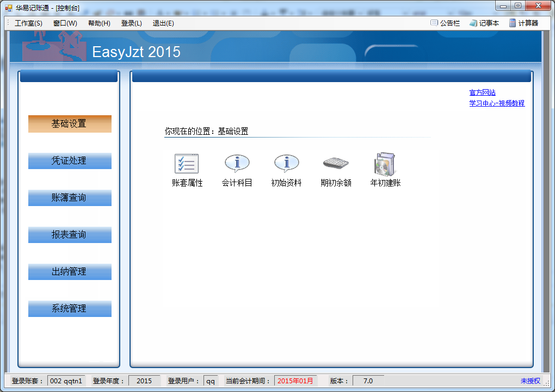Go to 账簿查询 section

click(70, 198)
